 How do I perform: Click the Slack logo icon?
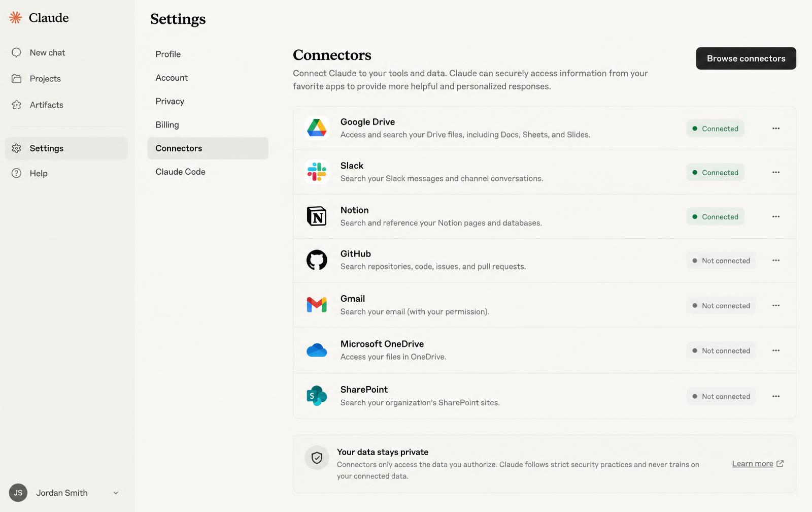317,172
